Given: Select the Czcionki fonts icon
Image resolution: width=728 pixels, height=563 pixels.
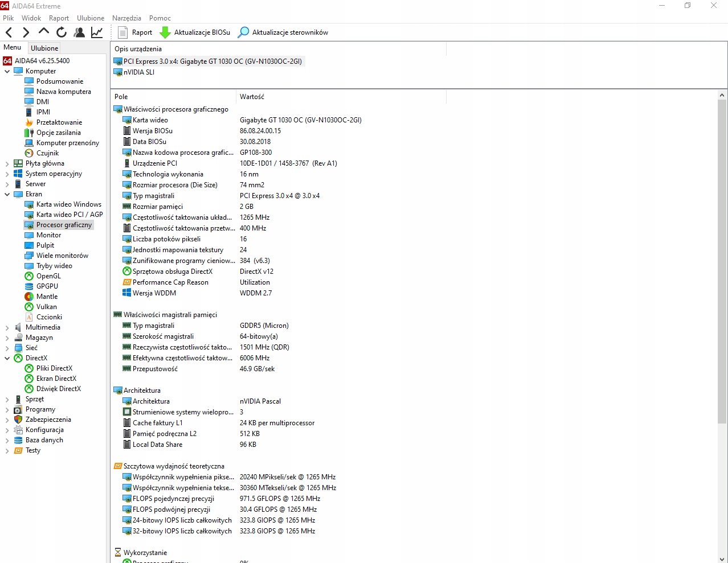Looking at the screenshot, I should pyautogui.click(x=29, y=317).
